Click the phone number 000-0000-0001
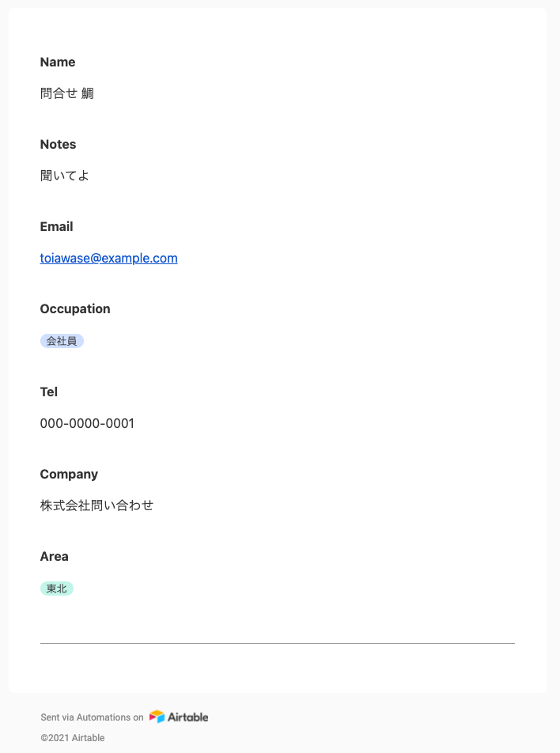 (x=87, y=424)
